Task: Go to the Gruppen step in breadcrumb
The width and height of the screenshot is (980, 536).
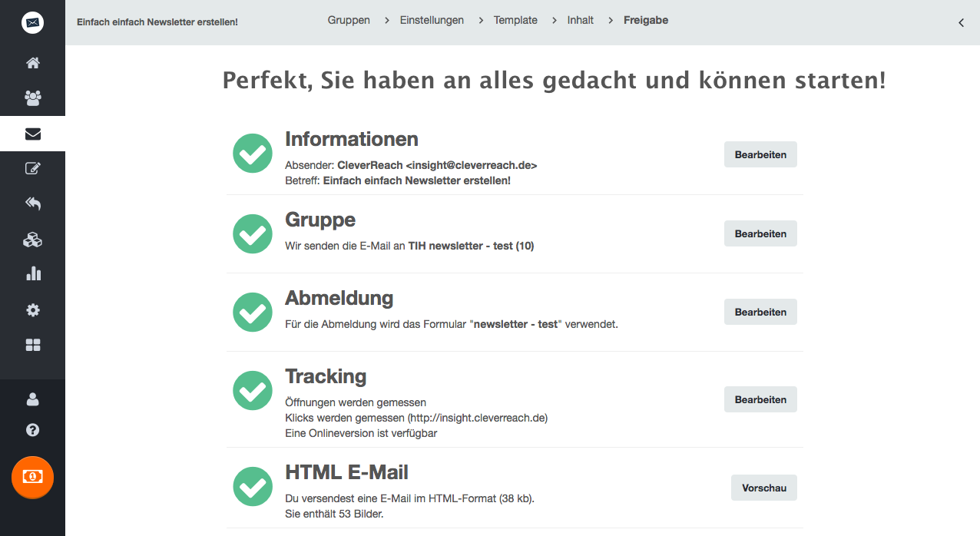Action: click(349, 21)
